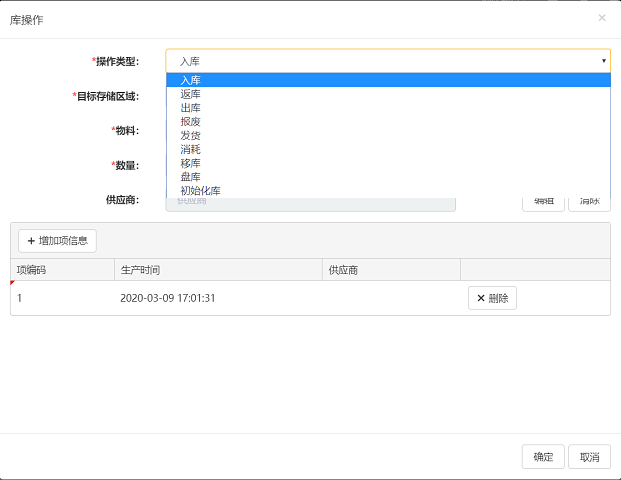Select 发货 in the dropdown
The height and width of the screenshot is (480, 621).
coord(190,136)
